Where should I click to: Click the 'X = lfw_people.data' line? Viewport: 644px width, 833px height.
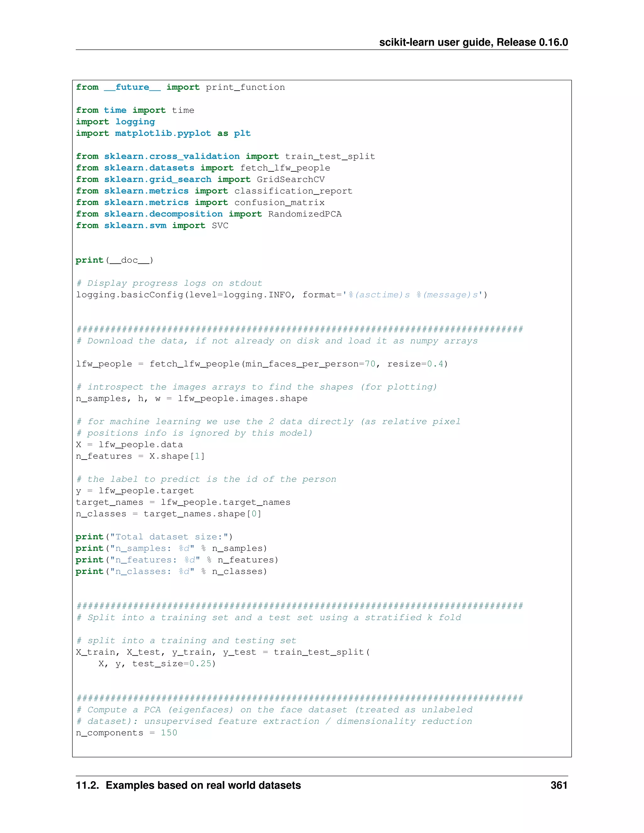[129, 445]
